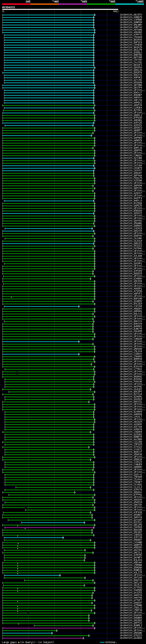Open hit UniRef100_Q7EY39
This screenshot has width=146, height=644.
click(x=131, y=537)
